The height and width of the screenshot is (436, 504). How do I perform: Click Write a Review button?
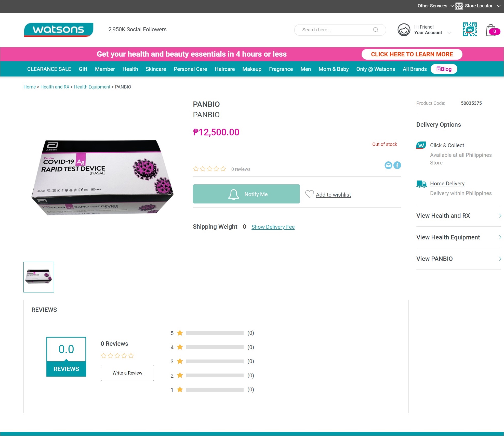point(127,373)
